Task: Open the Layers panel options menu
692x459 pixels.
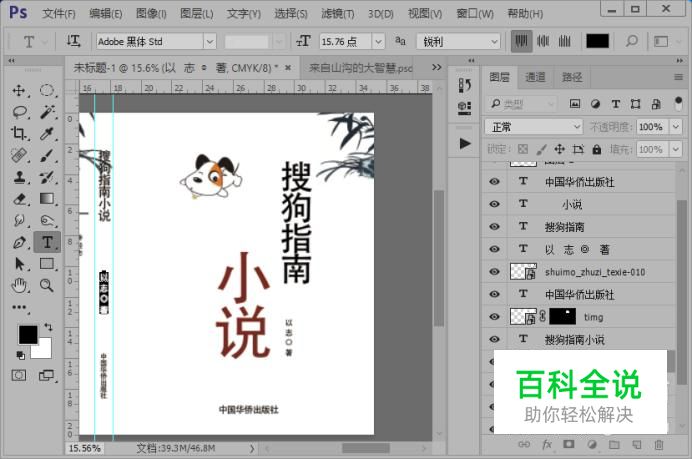Action: pyautogui.click(x=679, y=77)
